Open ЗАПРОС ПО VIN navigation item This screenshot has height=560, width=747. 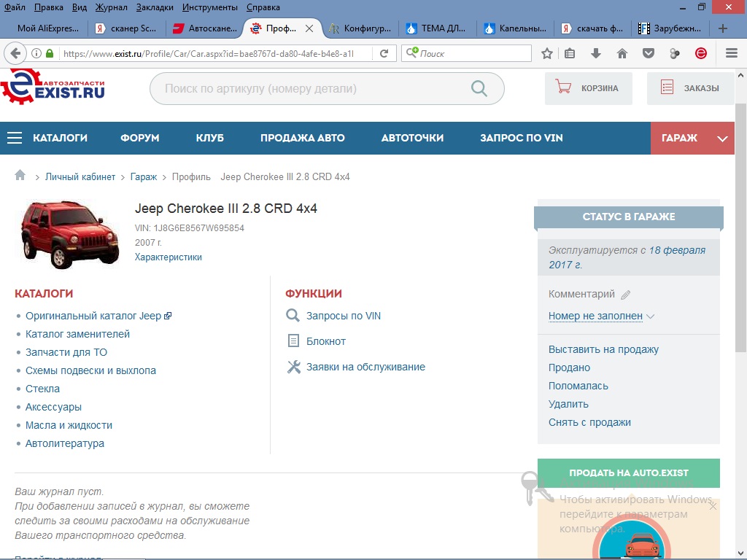click(x=521, y=138)
